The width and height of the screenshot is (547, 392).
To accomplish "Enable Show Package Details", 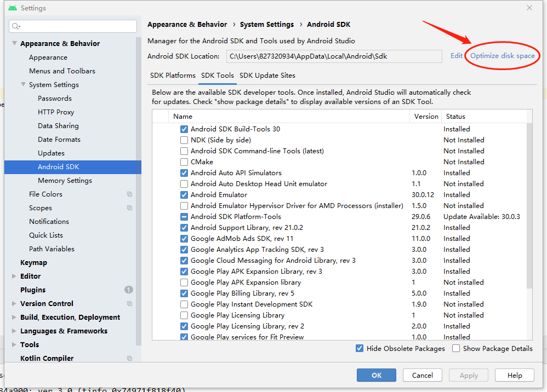I will pos(455,348).
